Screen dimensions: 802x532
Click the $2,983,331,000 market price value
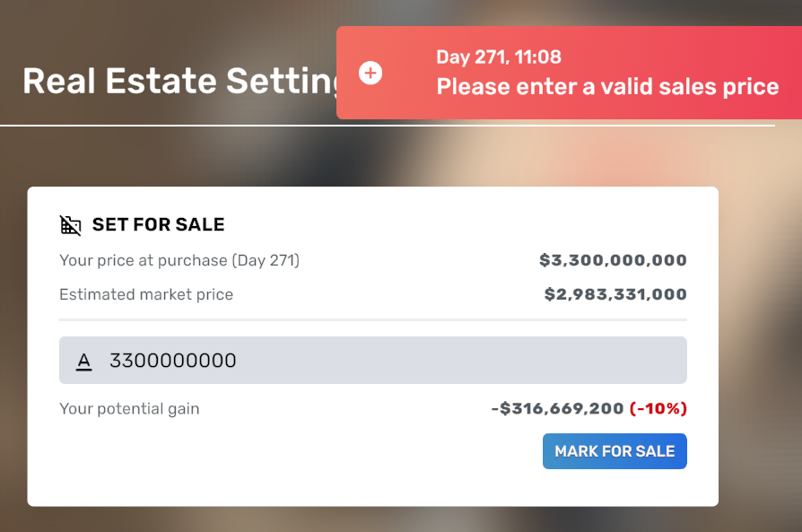click(615, 294)
